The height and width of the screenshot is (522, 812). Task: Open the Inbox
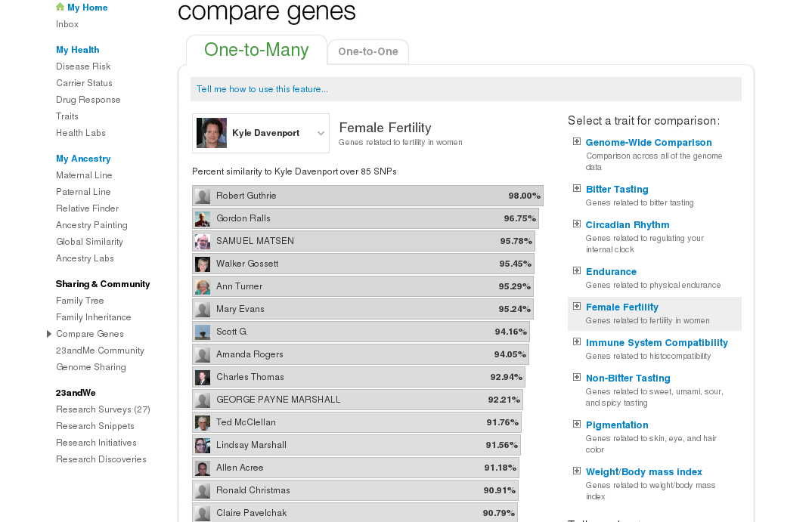[x=67, y=24]
